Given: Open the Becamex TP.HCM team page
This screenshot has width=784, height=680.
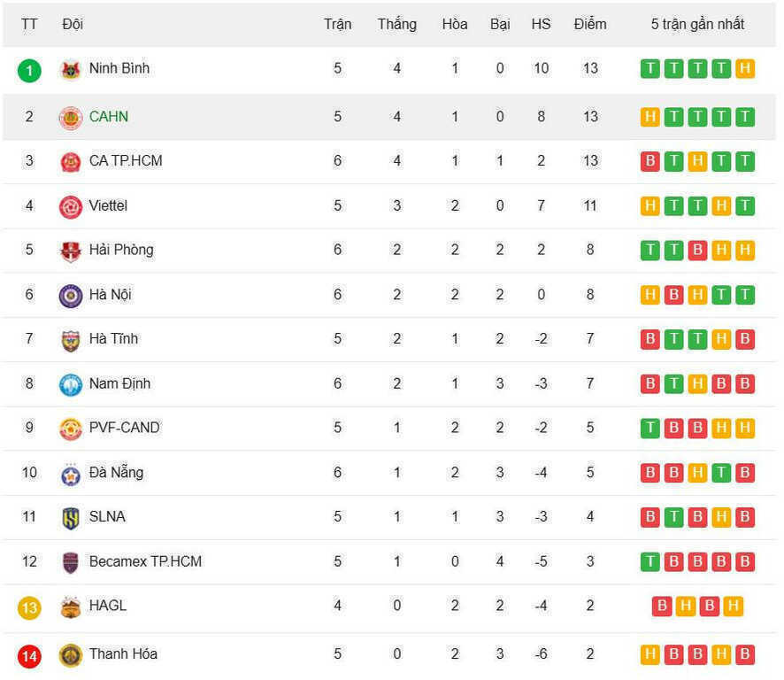Looking at the screenshot, I should pos(145,561).
